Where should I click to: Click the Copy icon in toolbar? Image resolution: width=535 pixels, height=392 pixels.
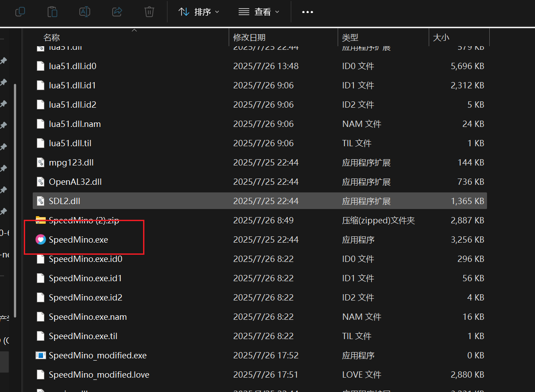20,12
